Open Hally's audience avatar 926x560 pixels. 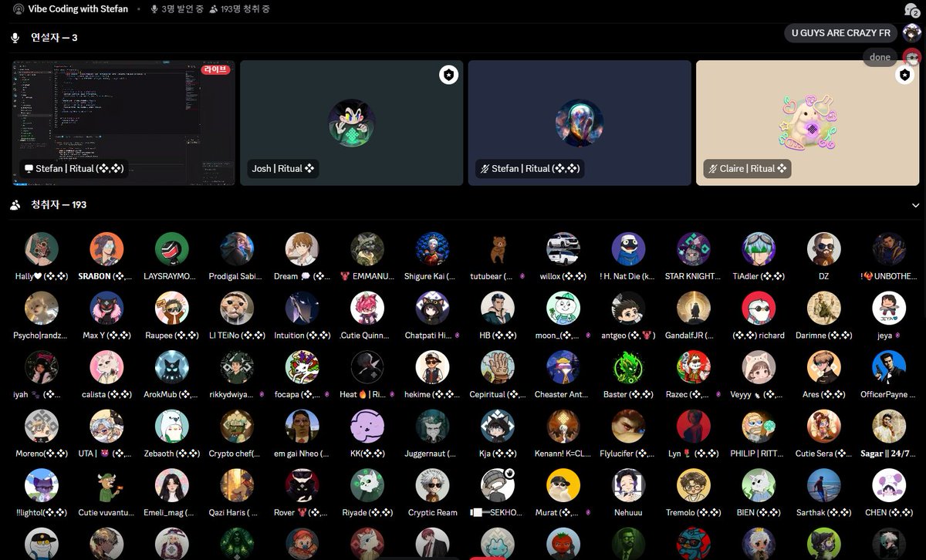[x=42, y=249]
